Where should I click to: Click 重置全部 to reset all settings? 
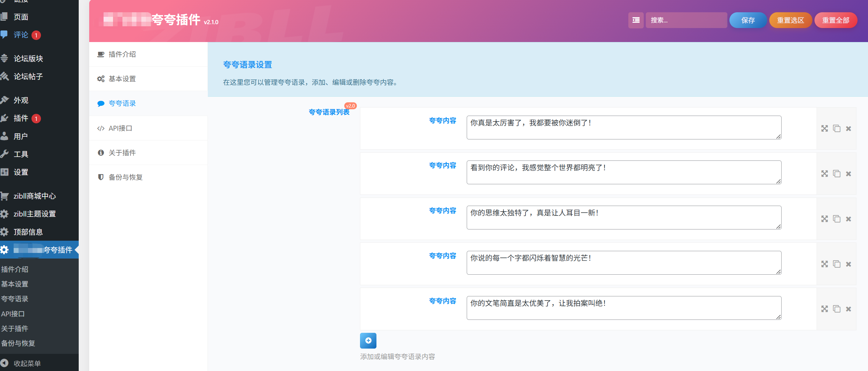(x=836, y=20)
